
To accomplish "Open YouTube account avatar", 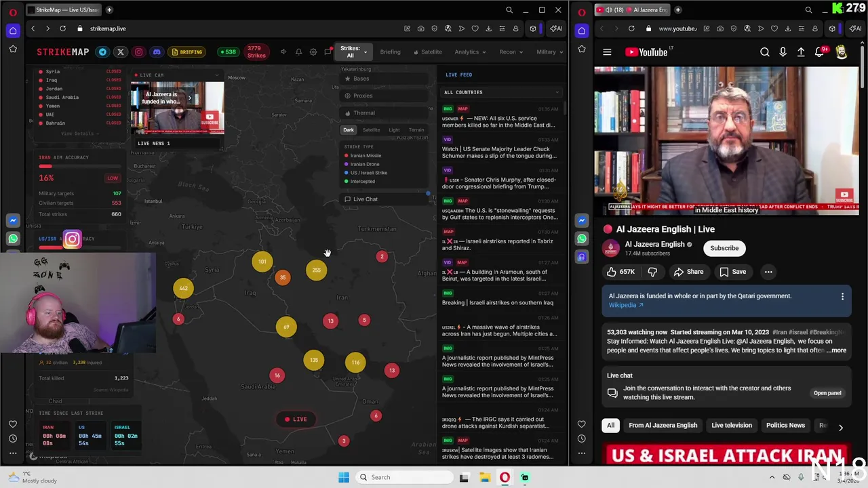I will pyautogui.click(x=842, y=52).
